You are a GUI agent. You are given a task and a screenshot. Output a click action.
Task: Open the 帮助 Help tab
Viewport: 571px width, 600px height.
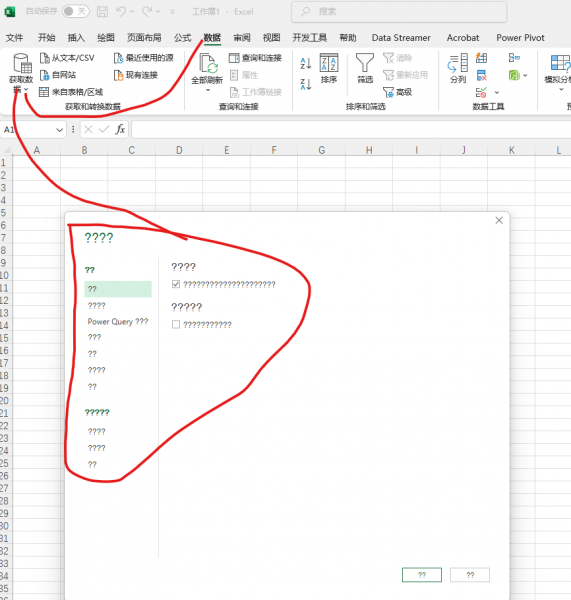click(x=348, y=38)
